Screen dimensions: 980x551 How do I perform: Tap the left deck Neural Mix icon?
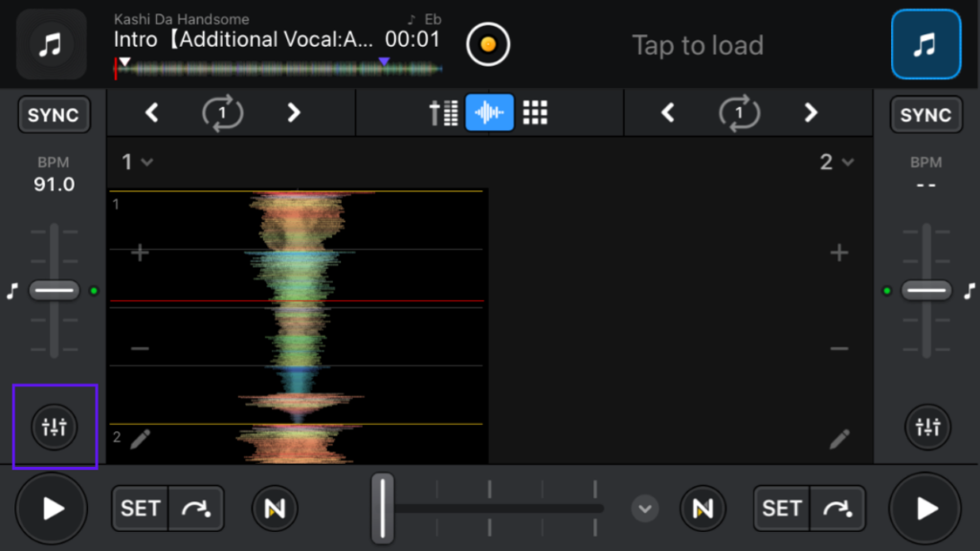click(x=275, y=508)
